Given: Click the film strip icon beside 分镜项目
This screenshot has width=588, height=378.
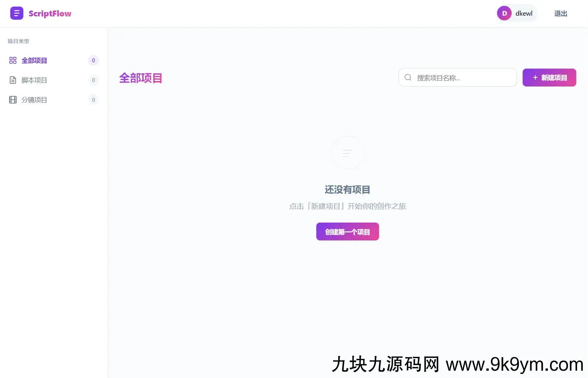Looking at the screenshot, I should (x=13, y=100).
